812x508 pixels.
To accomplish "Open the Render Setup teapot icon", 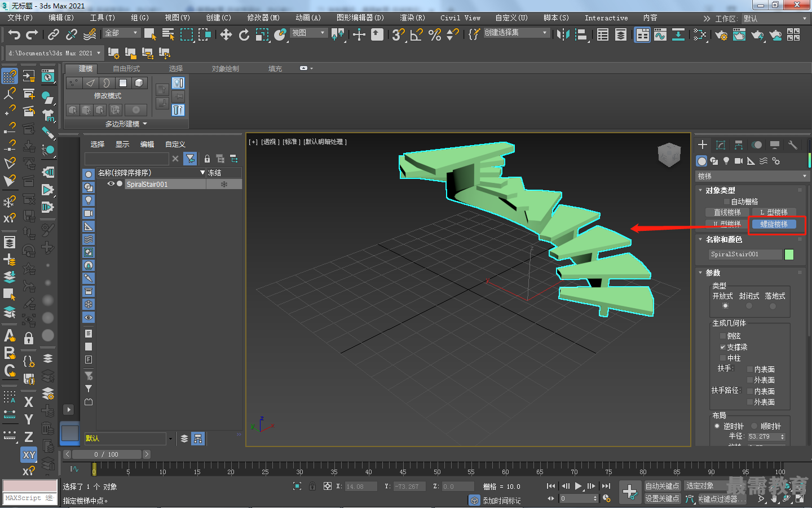I will coord(721,35).
